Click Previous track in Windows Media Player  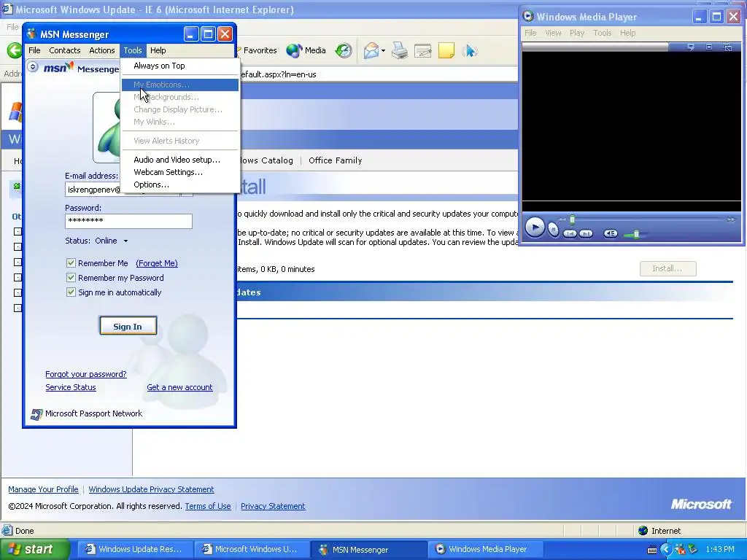point(570,234)
